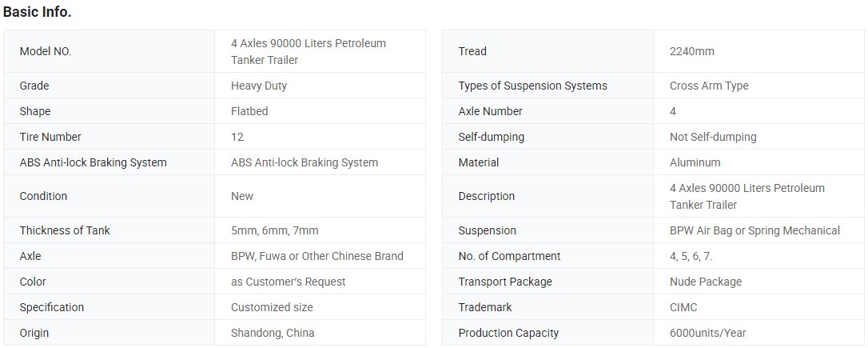Select the Tread value 2240mm

pyautogui.click(x=692, y=51)
